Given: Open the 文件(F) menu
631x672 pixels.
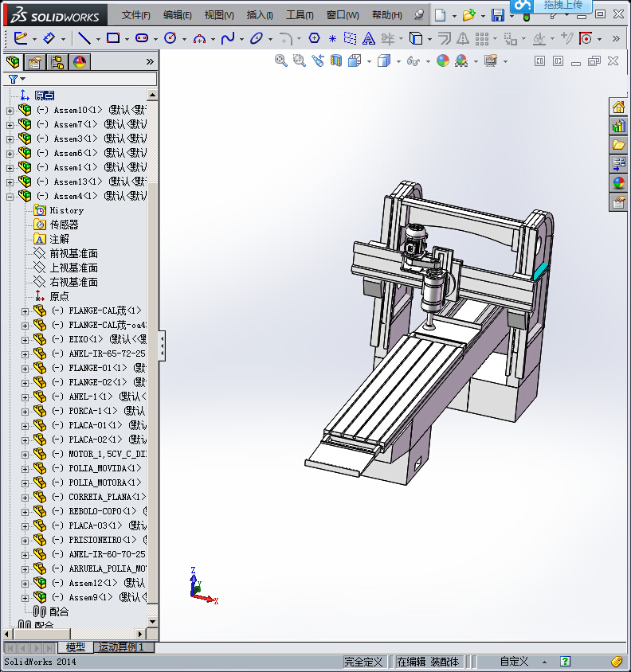Looking at the screenshot, I should pos(135,15).
